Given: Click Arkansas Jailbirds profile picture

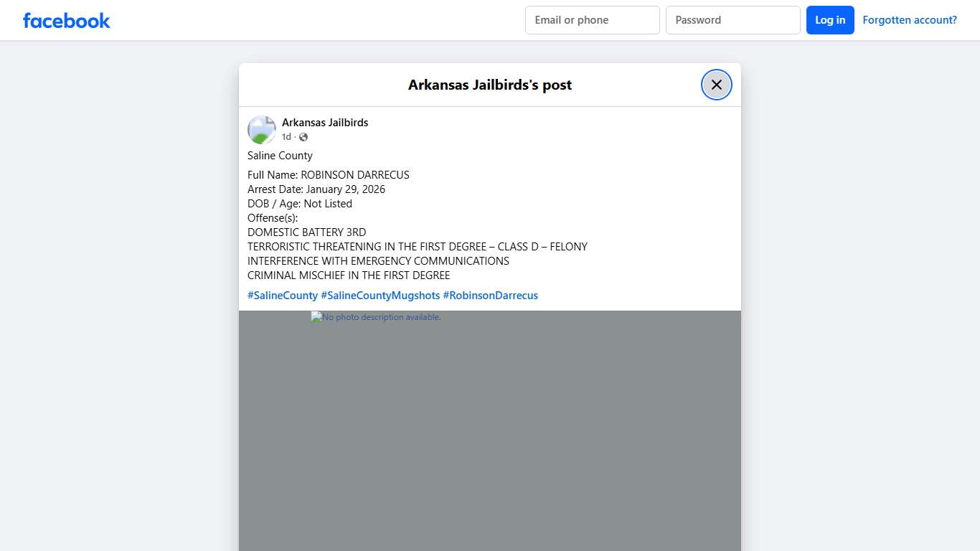Looking at the screenshot, I should (261, 129).
